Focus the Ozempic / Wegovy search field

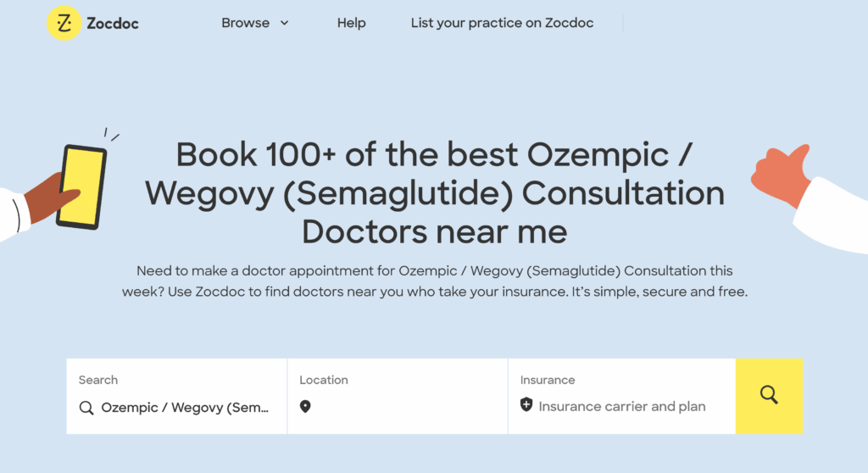[176, 396]
